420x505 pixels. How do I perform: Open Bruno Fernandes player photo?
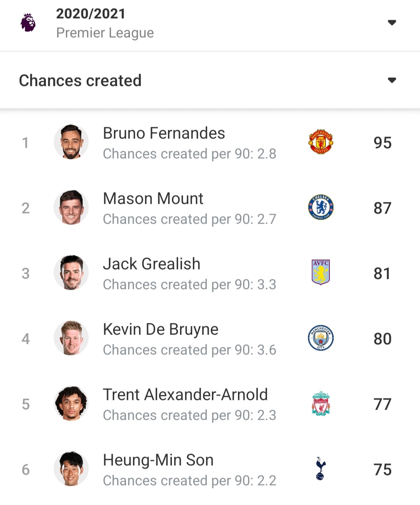(71, 142)
